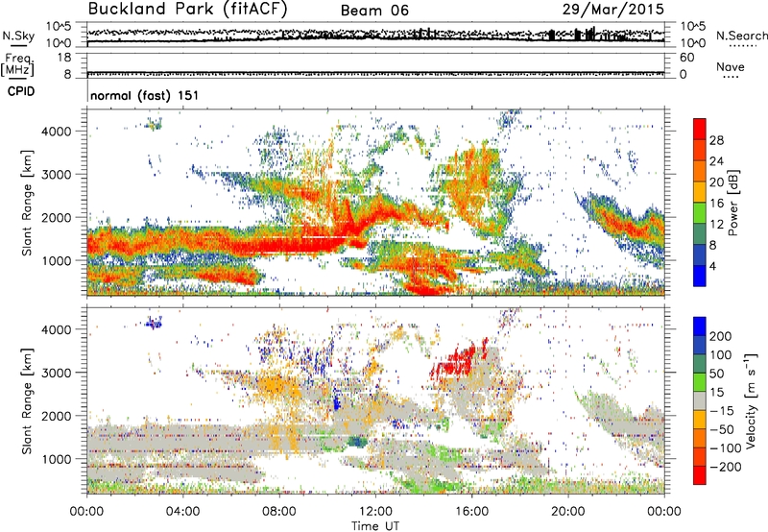Viewport: 768px width, 532px height.
Task: Click the 'Buckland Park (fitACF)' title text
Action: 187,10
